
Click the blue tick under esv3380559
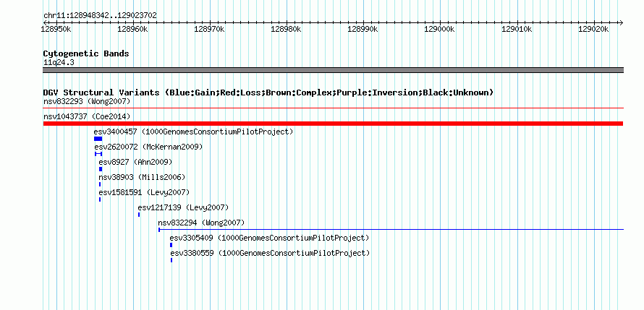point(171,260)
